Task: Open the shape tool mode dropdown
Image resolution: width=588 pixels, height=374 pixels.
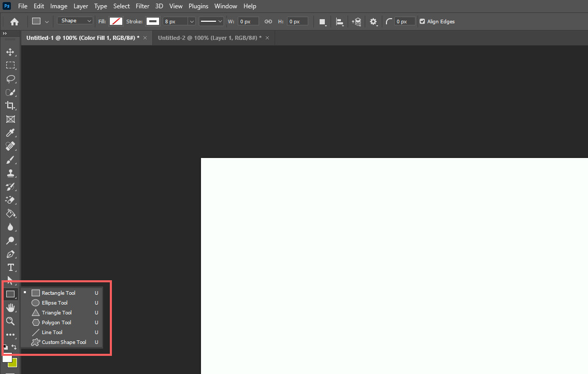Action: click(75, 21)
